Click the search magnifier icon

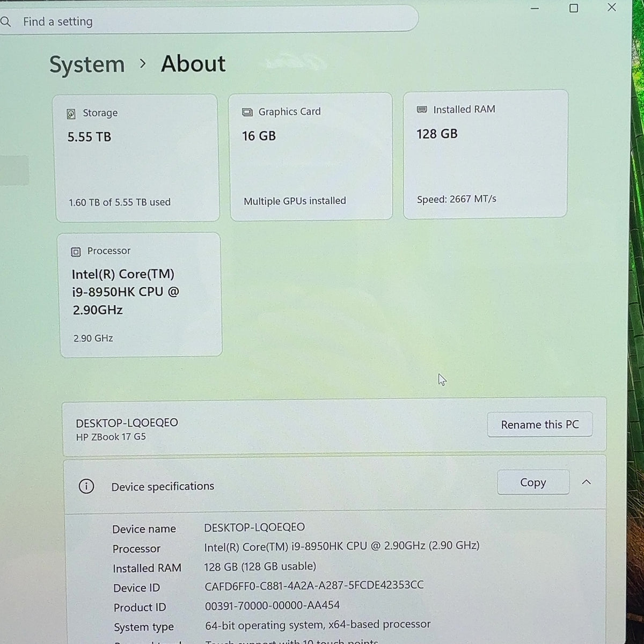coord(5,22)
